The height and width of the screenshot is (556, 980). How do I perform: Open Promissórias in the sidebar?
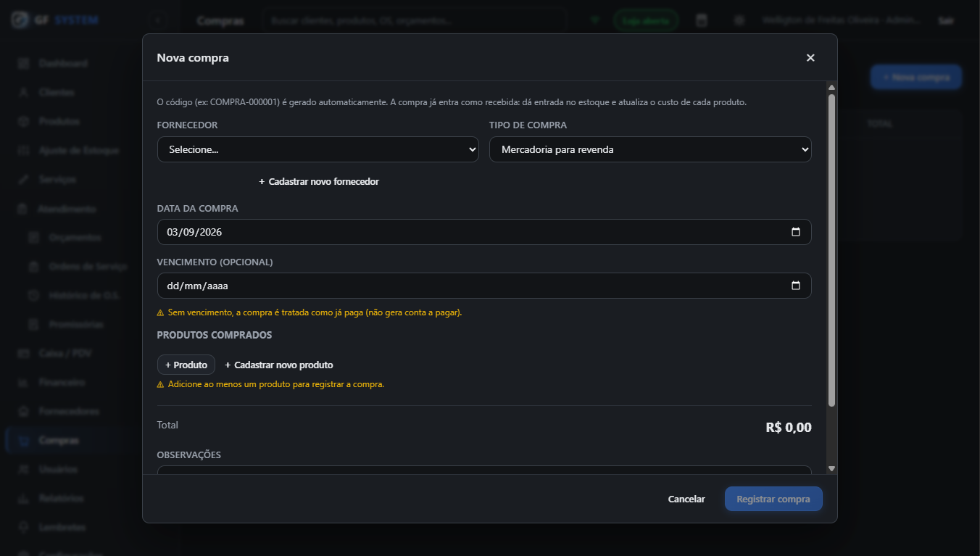(x=76, y=325)
